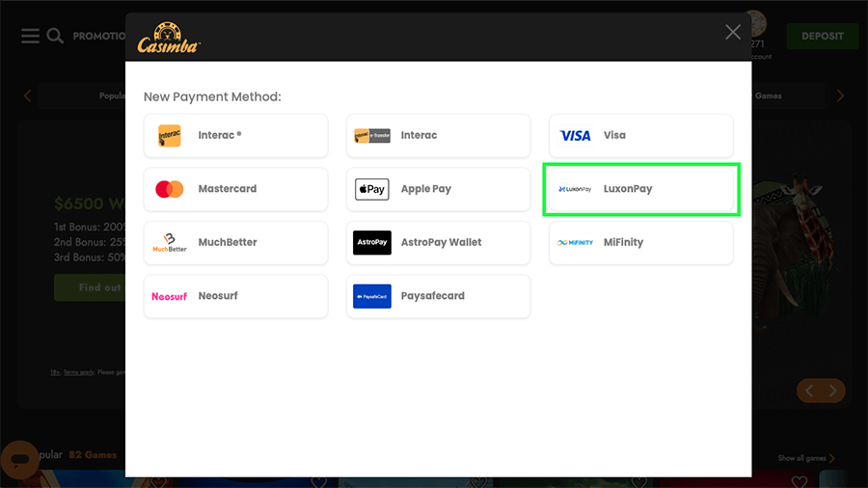Open the live chat bubble icon
Viewport: 868px width, 488px height.
click(20, 459)
